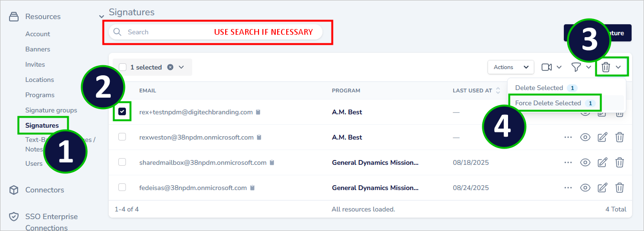This screenshot has height=231, width=644.
Task: Open Signature groups in the sidebar
Action: (x=51, y=110)
